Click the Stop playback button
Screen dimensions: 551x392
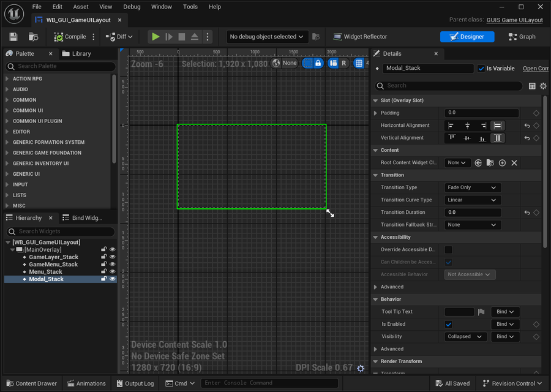coord(182,37)
